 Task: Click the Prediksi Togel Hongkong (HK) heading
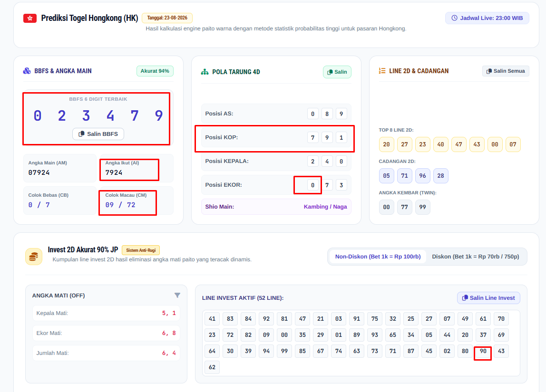[89, 18]
